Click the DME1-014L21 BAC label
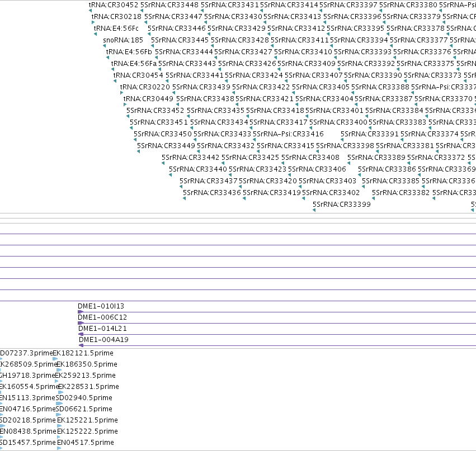Screen dimensions: 476x451 pos(102,329)
